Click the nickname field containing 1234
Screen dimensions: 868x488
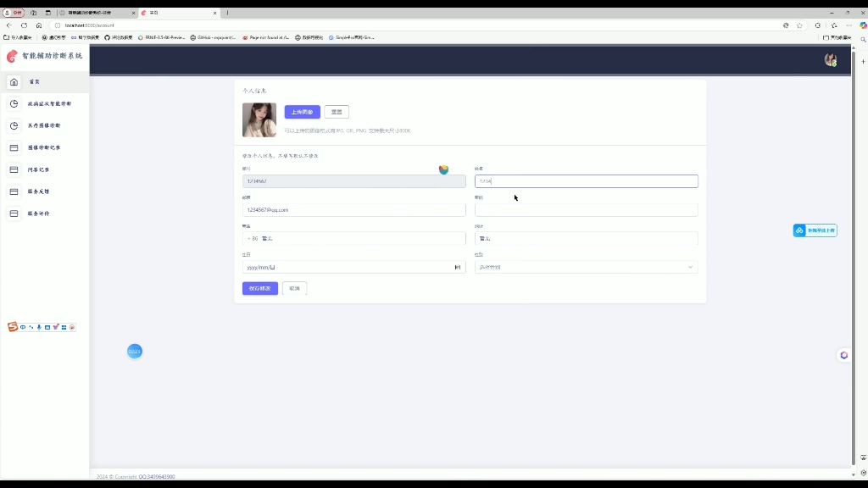point(587,181)
